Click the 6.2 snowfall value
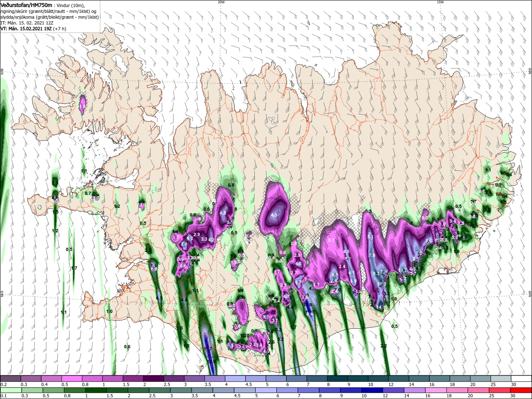The image size is (532, 399). click(x=190, y=238)
